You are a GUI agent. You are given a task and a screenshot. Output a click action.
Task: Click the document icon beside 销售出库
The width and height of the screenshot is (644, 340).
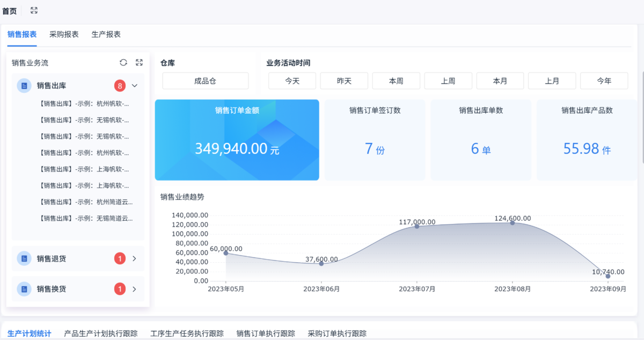[24, 85]
